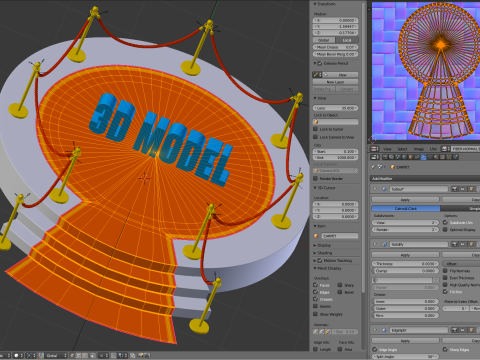
Task: Click the Grease Pencil data-block pencil icon
Action: click(x=317, y=75)
